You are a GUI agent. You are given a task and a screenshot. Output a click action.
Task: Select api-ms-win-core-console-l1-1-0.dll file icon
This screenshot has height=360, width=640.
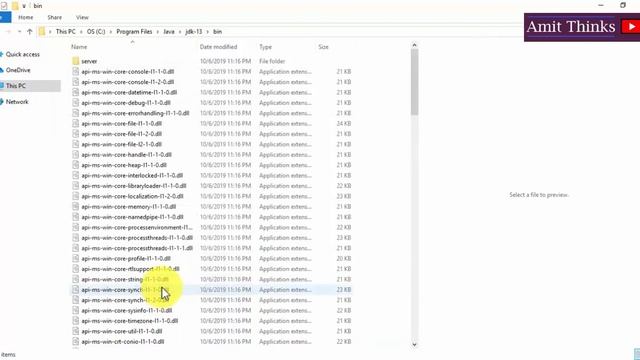(76, 71)
